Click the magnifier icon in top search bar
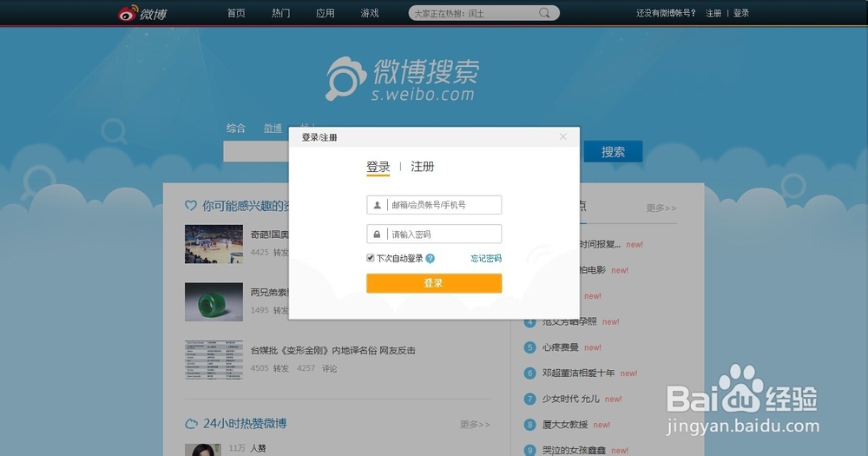Viewport: 868px width, 456px height. click(x=545, y=13)
